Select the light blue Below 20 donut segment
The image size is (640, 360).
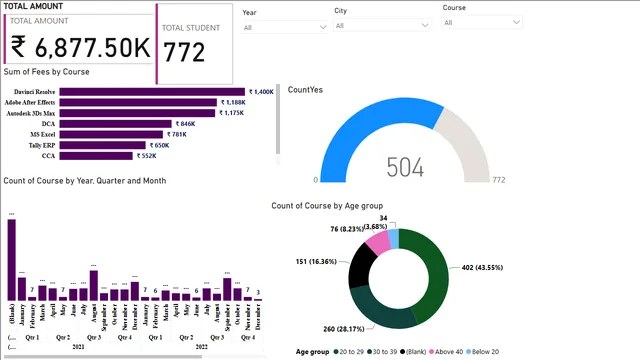coord(393,238)
